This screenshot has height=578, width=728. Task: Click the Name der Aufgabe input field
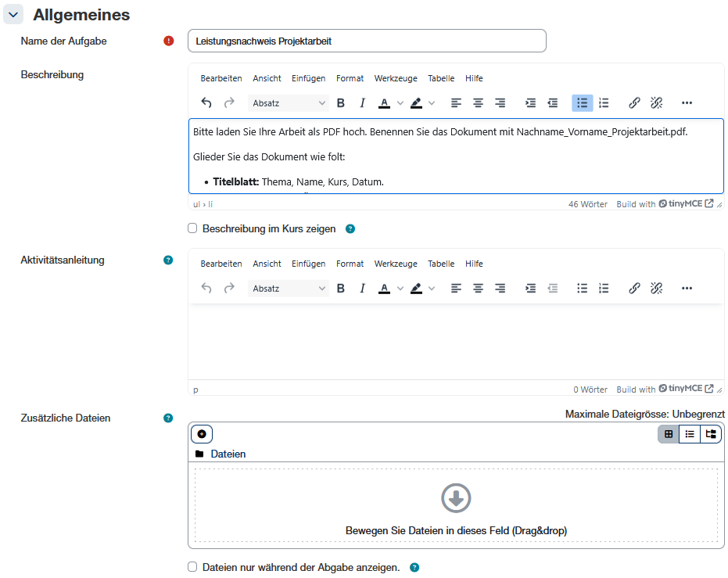(x=367, y=41)
